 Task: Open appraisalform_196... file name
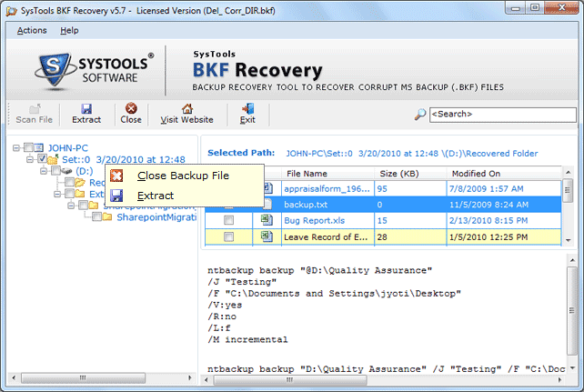(x=327, y=189)
